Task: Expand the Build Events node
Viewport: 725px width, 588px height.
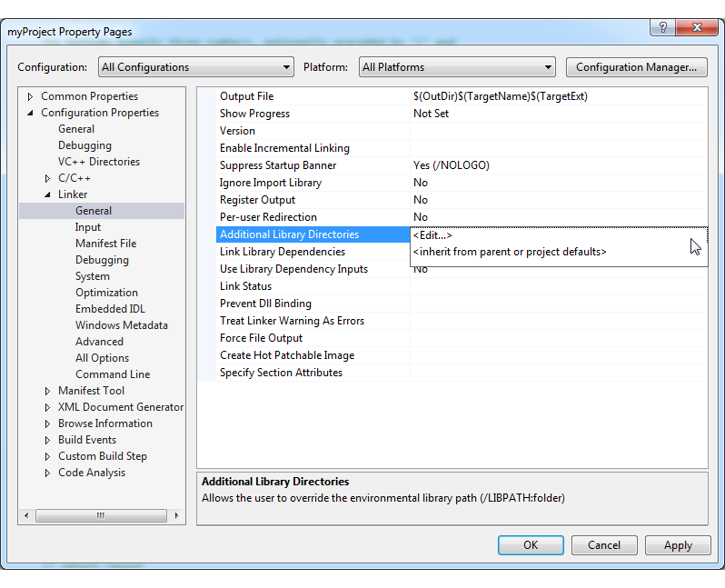Action: point(47,440)
